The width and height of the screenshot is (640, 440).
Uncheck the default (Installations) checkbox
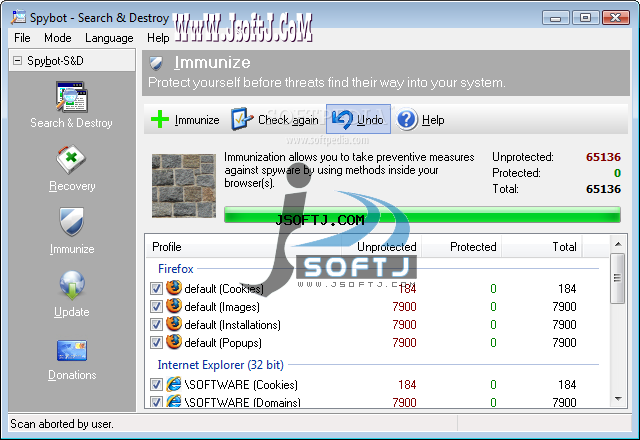(x=156, y=324)
